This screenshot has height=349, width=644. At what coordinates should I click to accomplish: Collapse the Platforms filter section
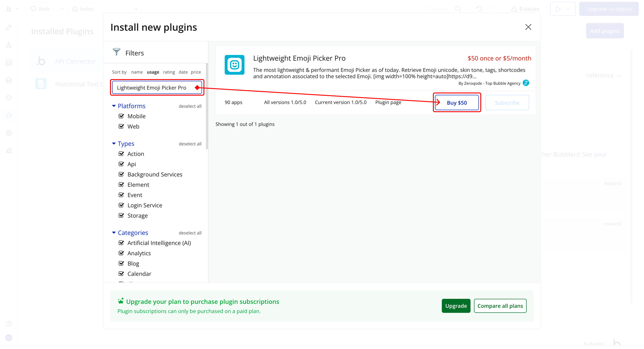point(114,106)
